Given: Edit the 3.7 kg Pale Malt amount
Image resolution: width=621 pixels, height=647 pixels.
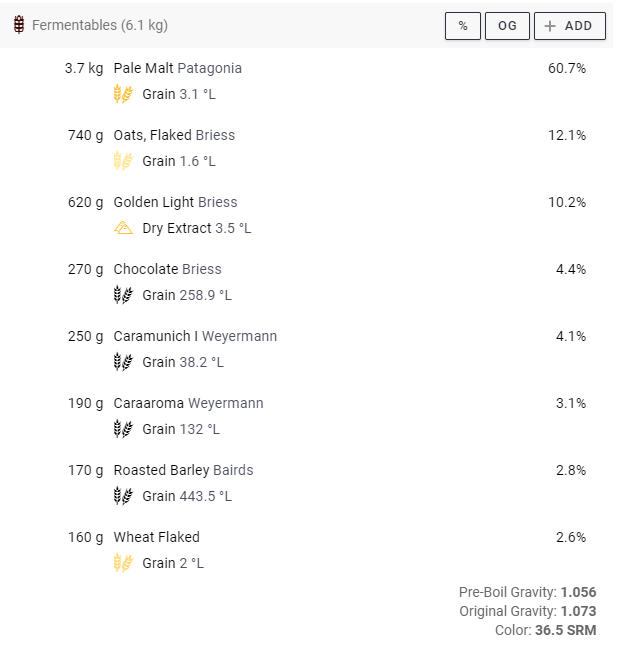Looking at the screenshot, I should (83, 68).
